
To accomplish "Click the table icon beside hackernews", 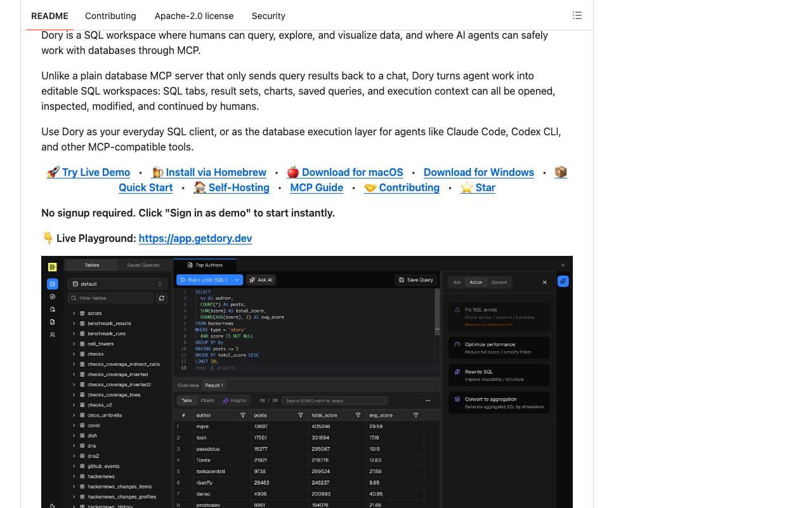I will [82, 476].
